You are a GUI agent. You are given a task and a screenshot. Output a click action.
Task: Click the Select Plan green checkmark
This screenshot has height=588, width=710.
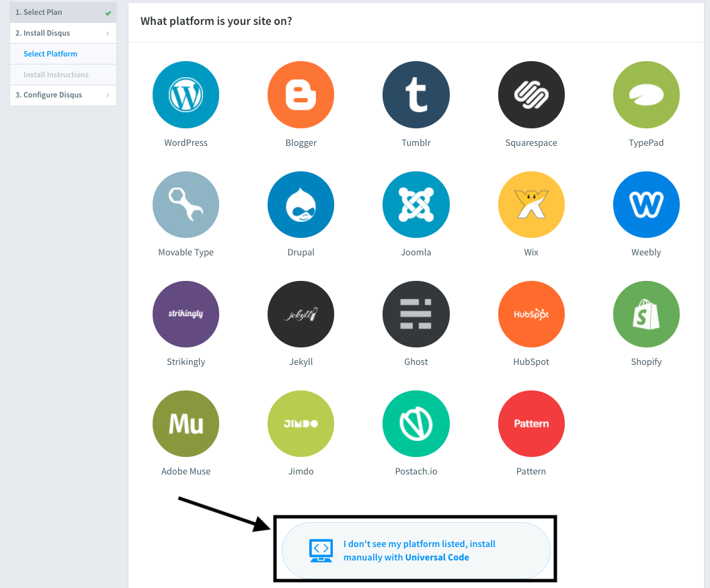pos(108,13)
